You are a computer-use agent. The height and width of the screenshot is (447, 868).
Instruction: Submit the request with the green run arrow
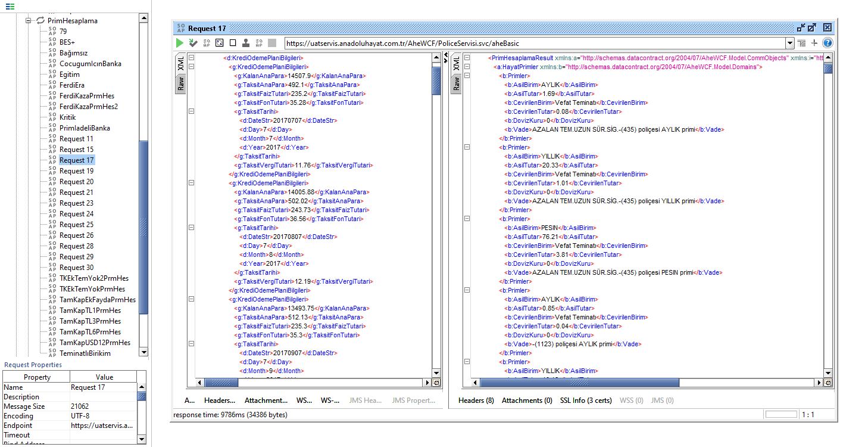180,42
